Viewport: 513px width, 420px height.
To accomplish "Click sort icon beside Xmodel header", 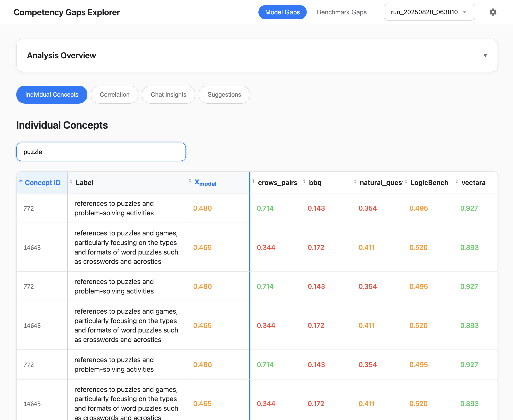I will pos(190,181).
